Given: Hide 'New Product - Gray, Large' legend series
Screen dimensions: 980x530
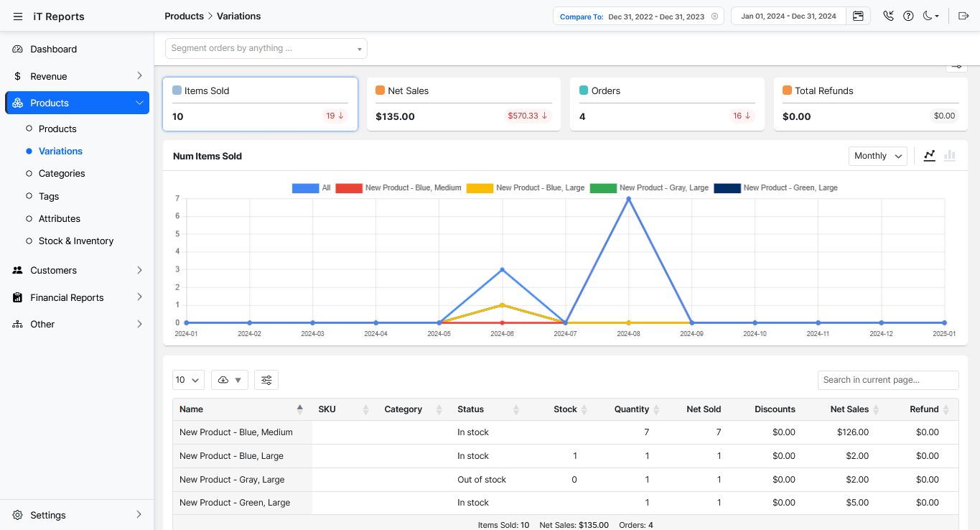Looking at the screenshot, I should [x=649, y=187].
